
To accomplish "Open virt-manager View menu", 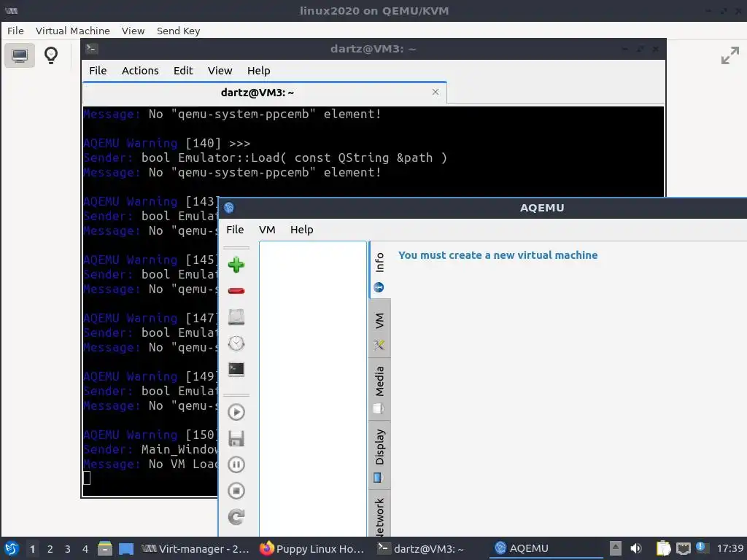I will tap(133, 31).
